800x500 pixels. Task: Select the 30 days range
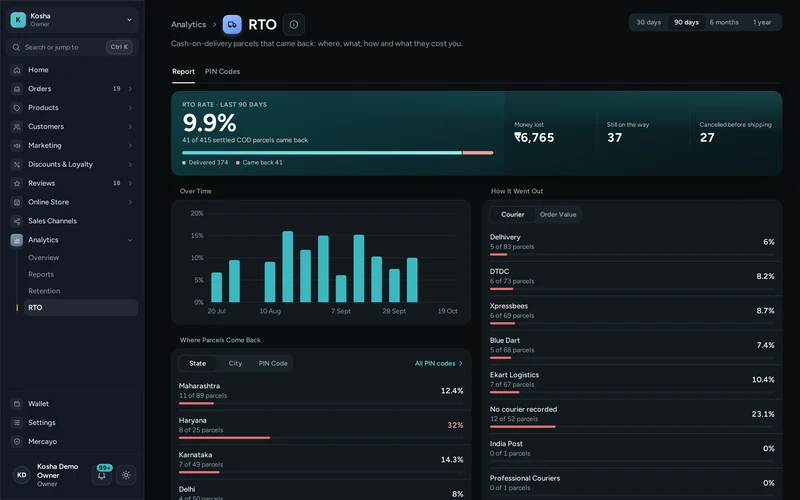pyautogui.click(x=648, y=22)
